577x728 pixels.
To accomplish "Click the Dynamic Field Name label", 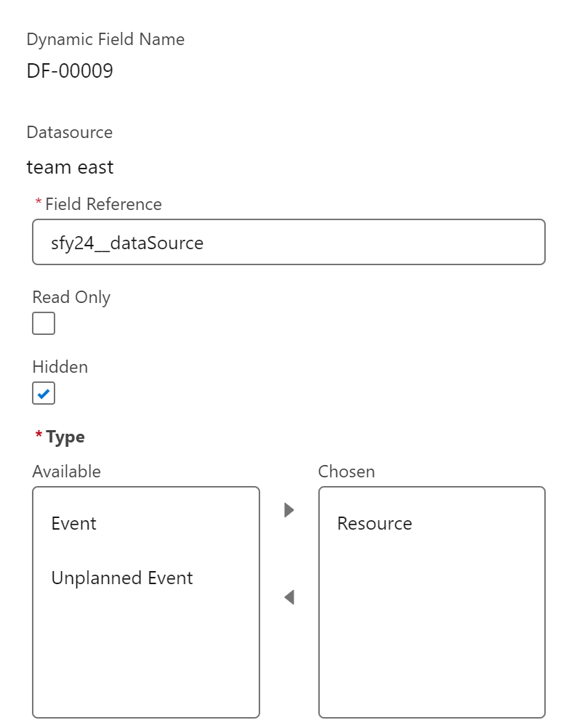I will tap(105, 39).
